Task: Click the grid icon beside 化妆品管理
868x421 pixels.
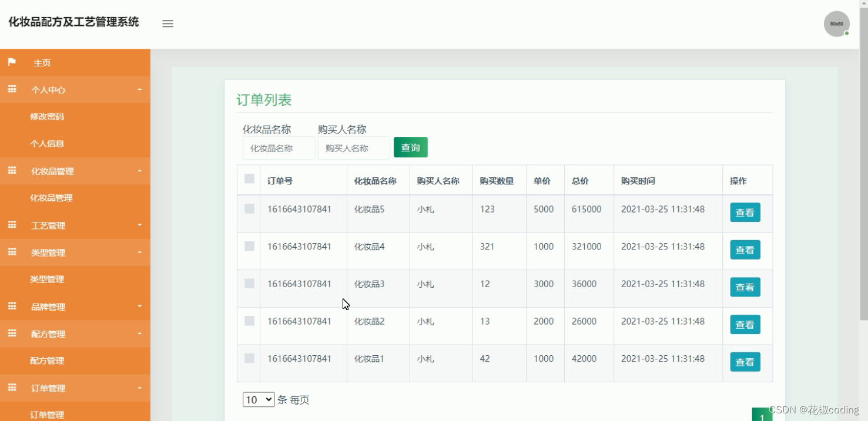Action: [12, 171]
